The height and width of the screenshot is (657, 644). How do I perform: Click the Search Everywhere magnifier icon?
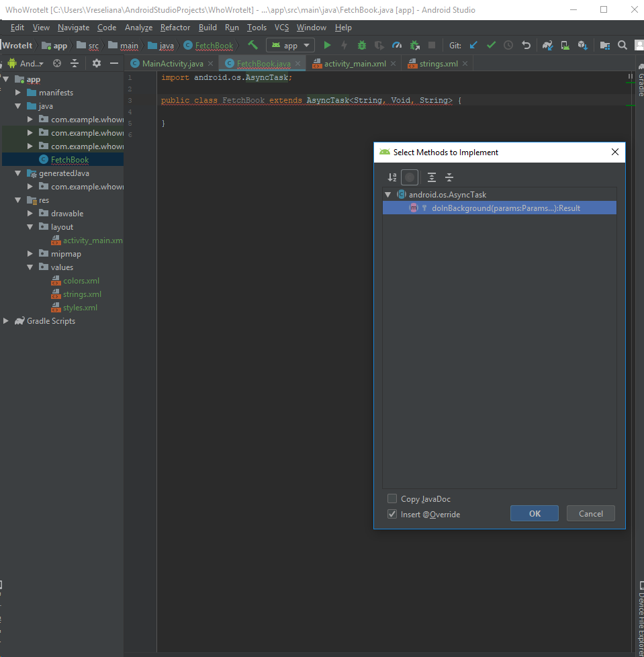coord(623,45)
